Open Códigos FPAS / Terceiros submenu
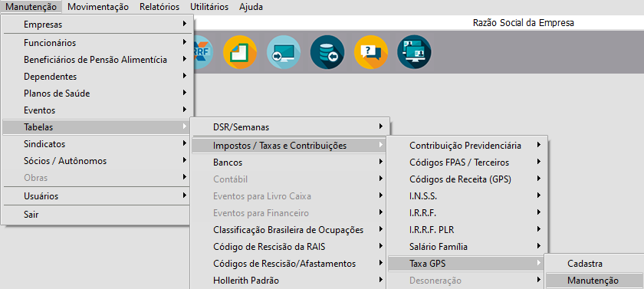The image size is (644, 289). [x=468, y=163]
